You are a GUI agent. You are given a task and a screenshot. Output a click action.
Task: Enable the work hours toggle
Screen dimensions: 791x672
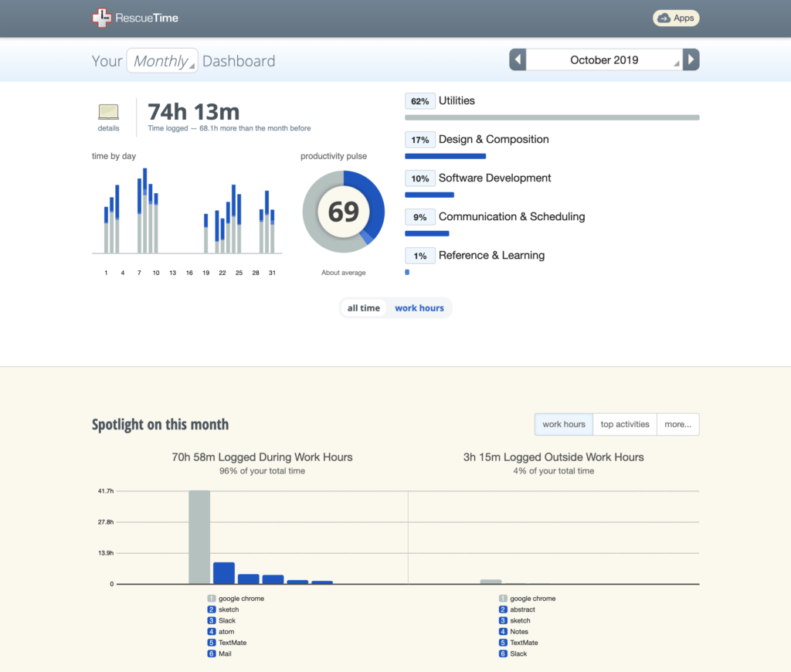click(419, 307)
